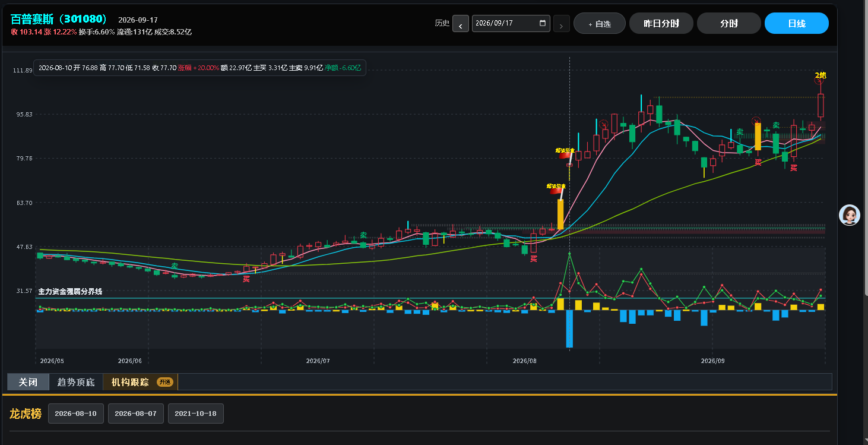868x445 pixels.
Task: Click the 2026/05 time axis label
Action: coord(52,361)
